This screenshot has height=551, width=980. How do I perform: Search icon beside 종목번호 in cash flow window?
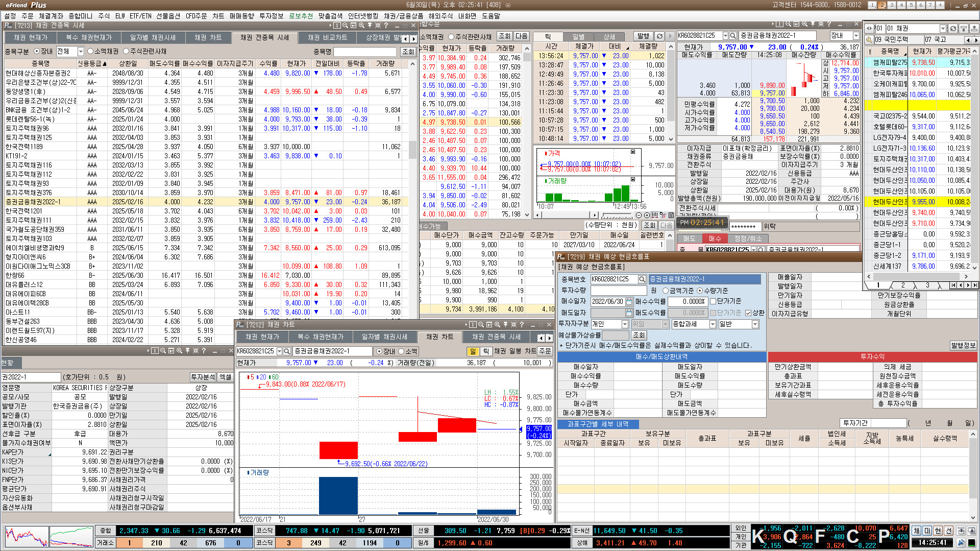coord(642,279)
